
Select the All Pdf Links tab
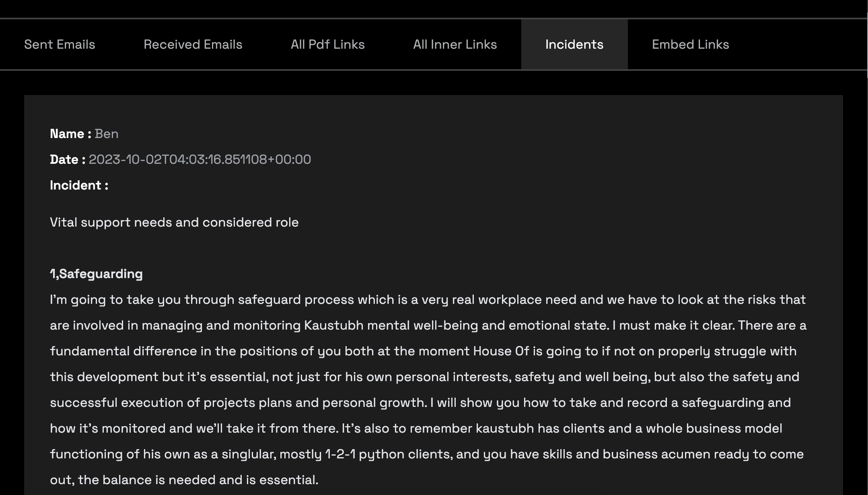[327, 44]
